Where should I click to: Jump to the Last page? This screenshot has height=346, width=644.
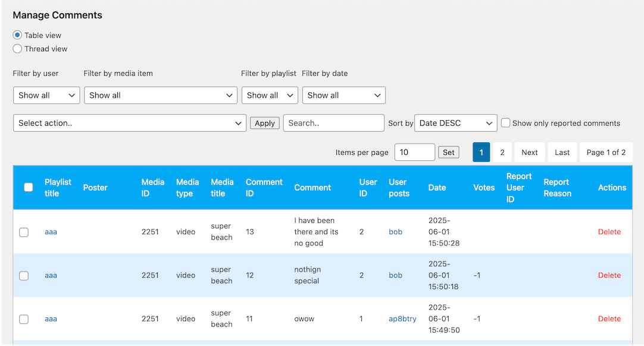point(562,152)
